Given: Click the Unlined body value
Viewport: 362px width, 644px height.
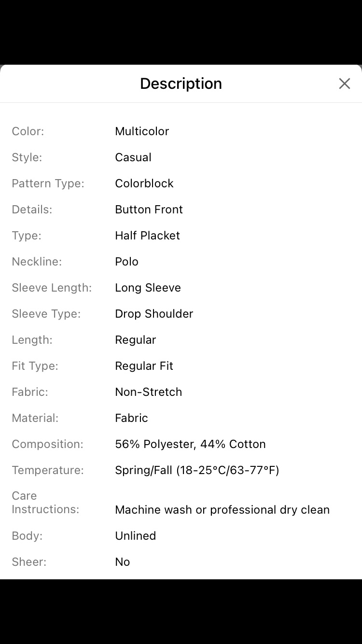Looking at the screenshot, I should [x=135, y=535].
